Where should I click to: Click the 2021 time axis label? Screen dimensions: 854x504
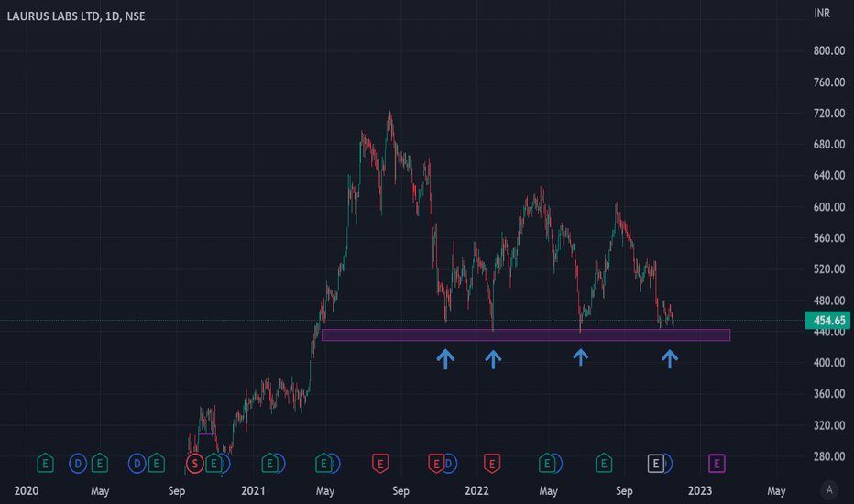(253, 491)
